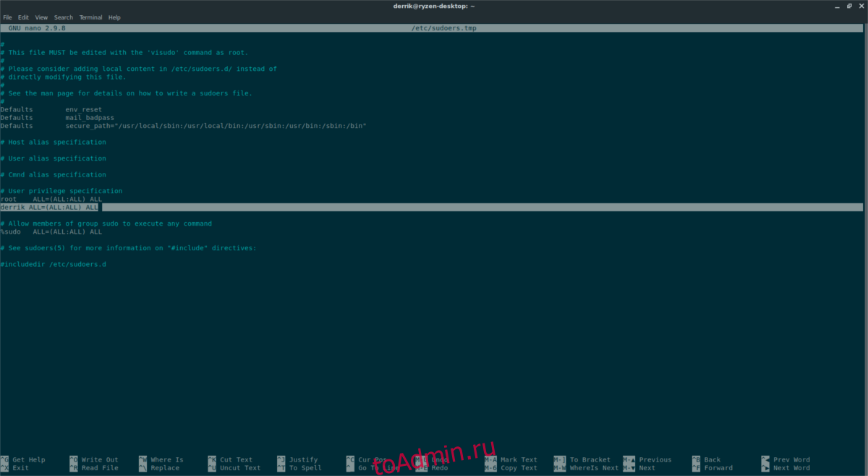Image resolution: width=868 pixels, height=476 pixels.
Task: Click the /etc/sudoers.tmp filename in title bar
Action: coord(443,28)
